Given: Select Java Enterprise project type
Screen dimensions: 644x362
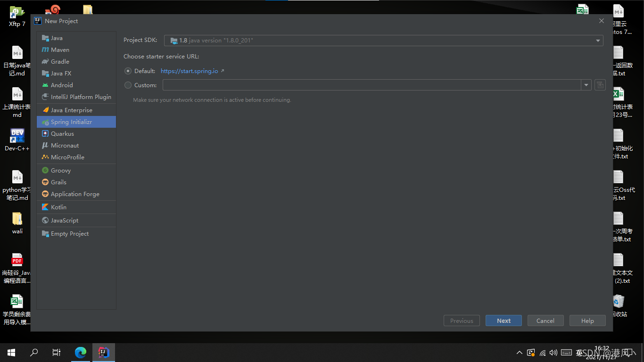Looking at the screenshot, I should 76,110.
